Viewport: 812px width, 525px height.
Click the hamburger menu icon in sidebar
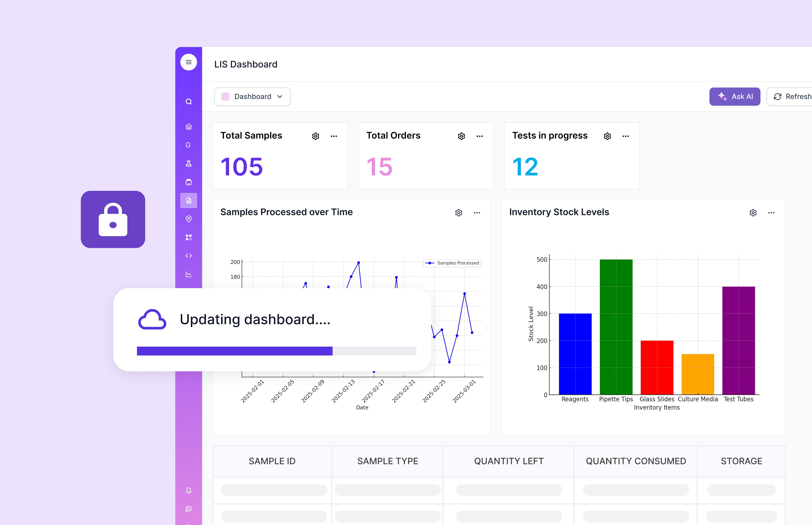tap(188, 62)
